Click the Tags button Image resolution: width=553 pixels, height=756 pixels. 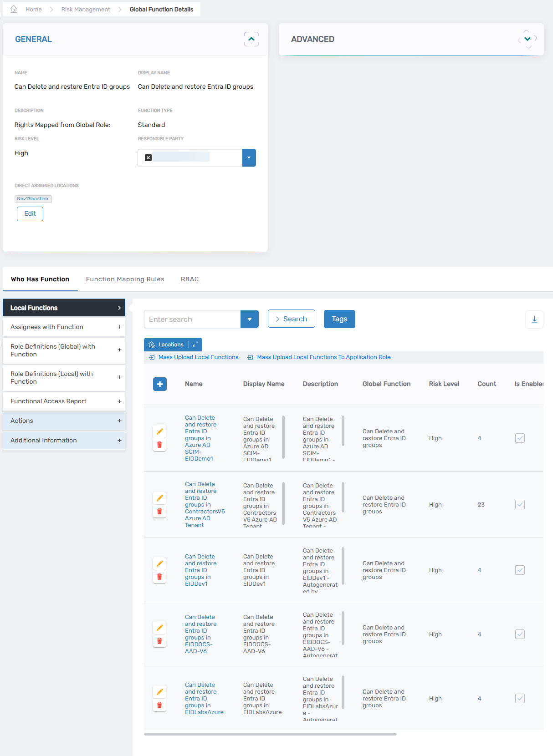point(339,319)
